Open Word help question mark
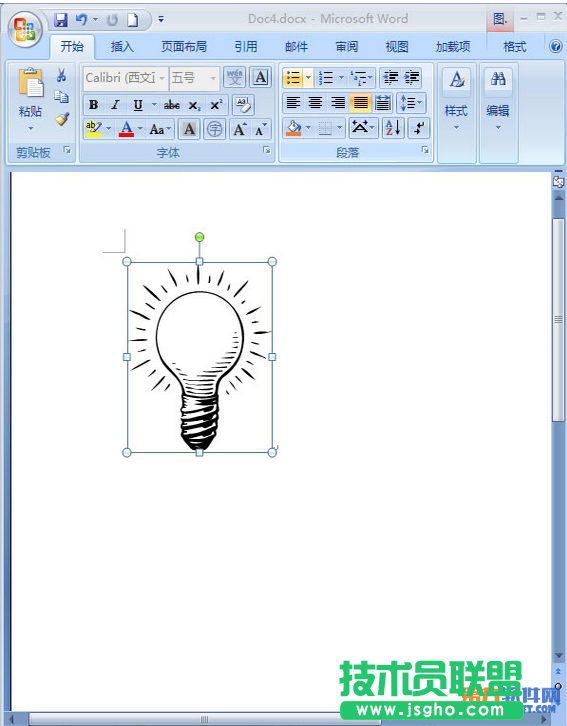Screen dimensions: 567x726 point(555,46)
